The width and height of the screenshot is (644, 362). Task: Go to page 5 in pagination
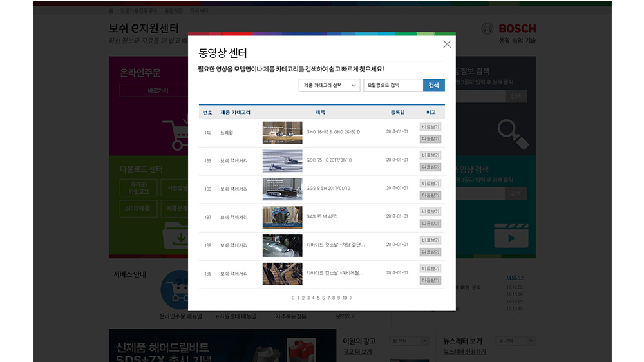pos(318,298)
